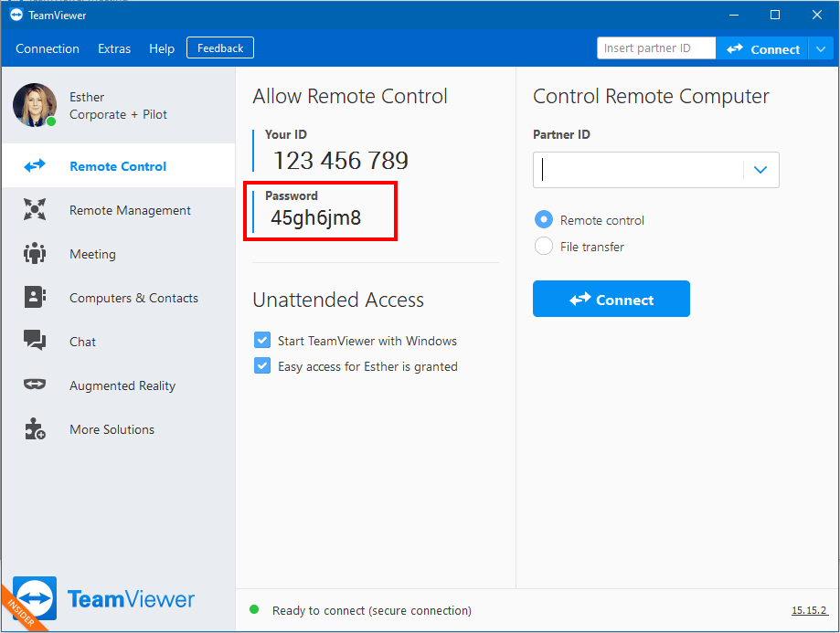Open the Connection menu
The width and height of the screenshot is (840, 633).
pyautogui.click(x=48, y=48)
